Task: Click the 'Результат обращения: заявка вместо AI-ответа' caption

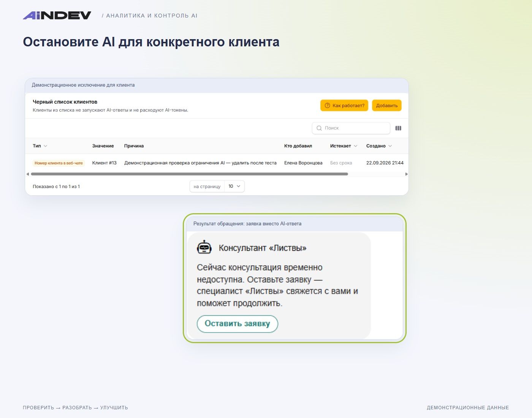Action: (x=247, y=224)
